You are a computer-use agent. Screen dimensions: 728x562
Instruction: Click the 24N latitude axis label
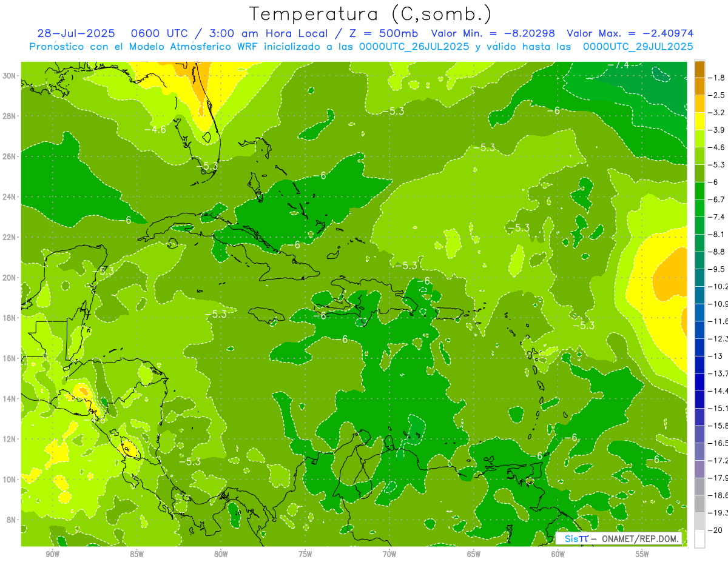coord(10,196)
